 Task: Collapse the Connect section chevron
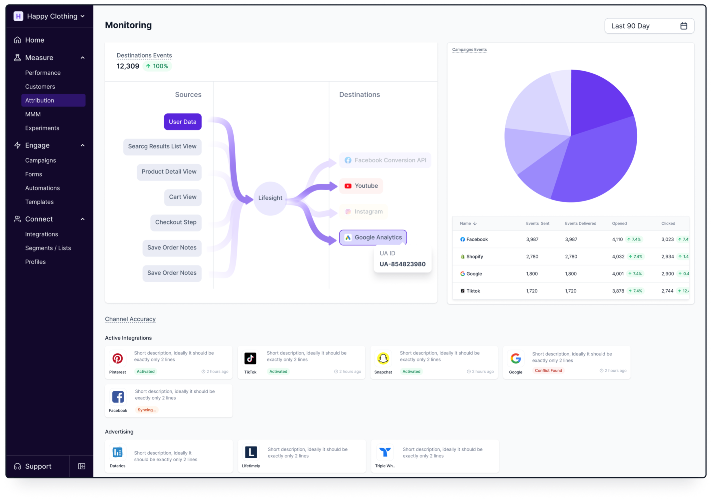83,219
